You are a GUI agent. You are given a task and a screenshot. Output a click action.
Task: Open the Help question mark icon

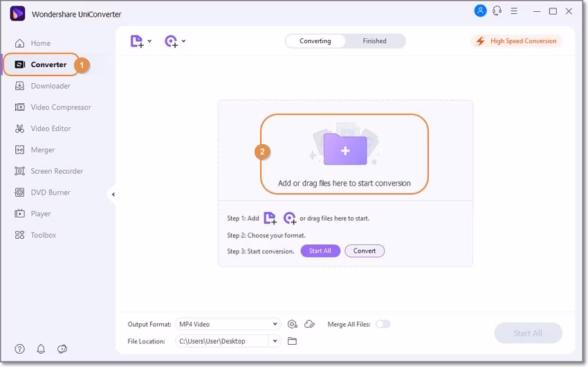(x=19, y=349)
